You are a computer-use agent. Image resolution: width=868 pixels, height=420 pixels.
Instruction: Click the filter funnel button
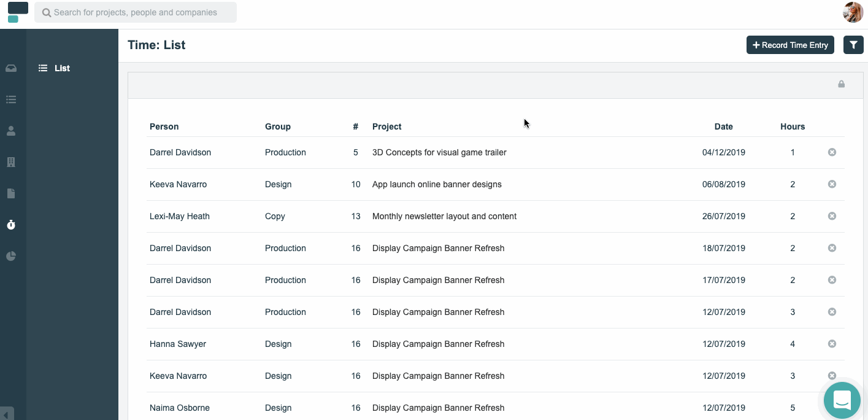coord(853,45)
